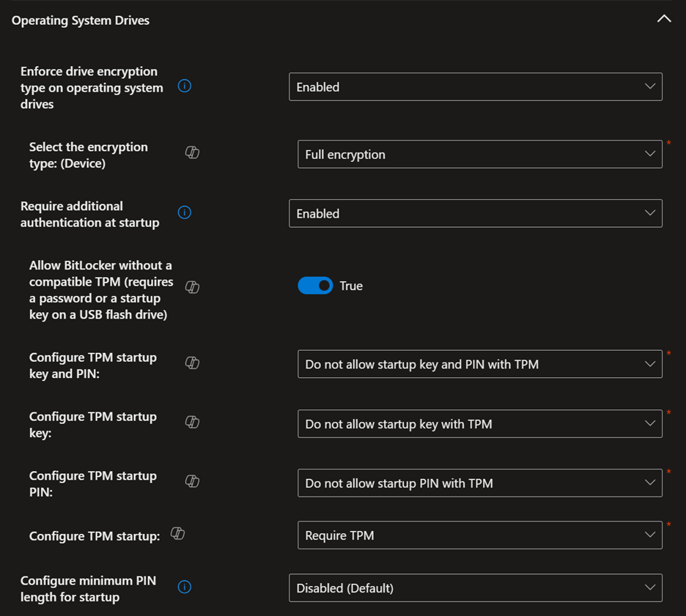Image resolution: width=686 pixels, height=616 pixels.
Task: Open dropdown showing Do not allow startup PIN with TPM
Action: pyautogui.click(x=480, y=483)
